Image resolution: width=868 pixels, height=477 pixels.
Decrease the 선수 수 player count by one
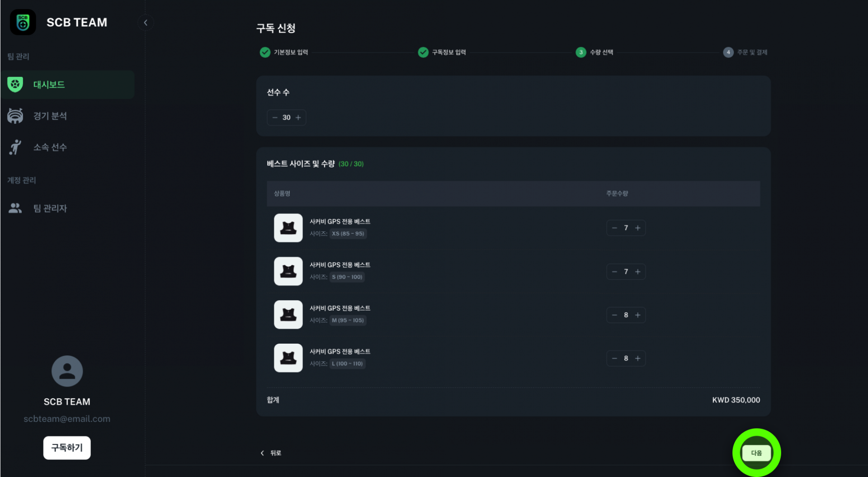click(x=274, y=118)
